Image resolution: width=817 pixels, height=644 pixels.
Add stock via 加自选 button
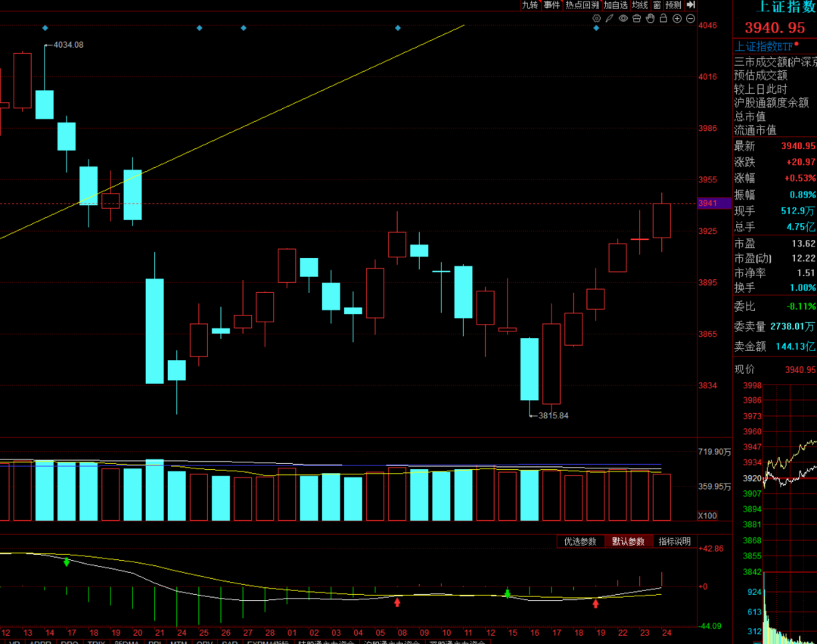pos(616,5)
